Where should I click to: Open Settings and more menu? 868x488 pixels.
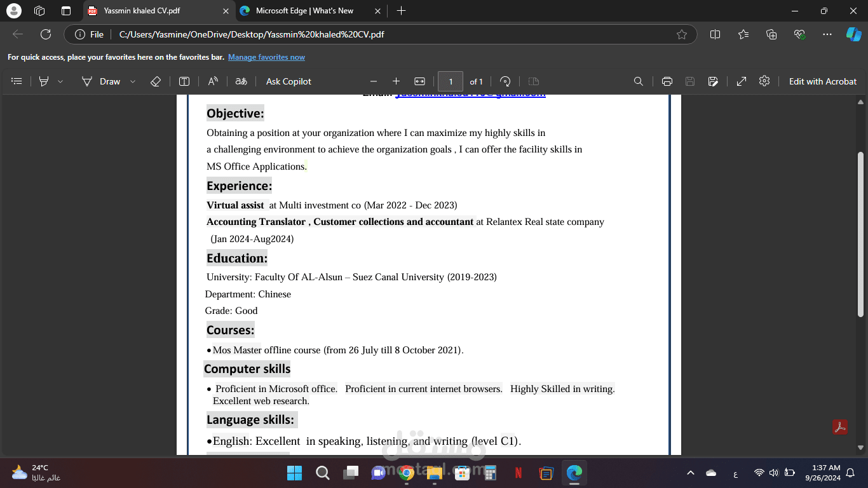(827, 34)
